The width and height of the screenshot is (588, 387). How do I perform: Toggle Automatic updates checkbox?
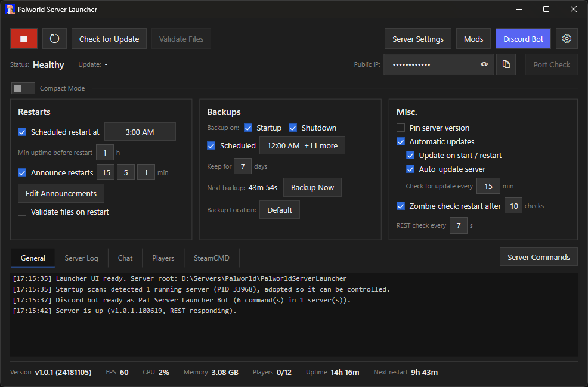point(401,142)
